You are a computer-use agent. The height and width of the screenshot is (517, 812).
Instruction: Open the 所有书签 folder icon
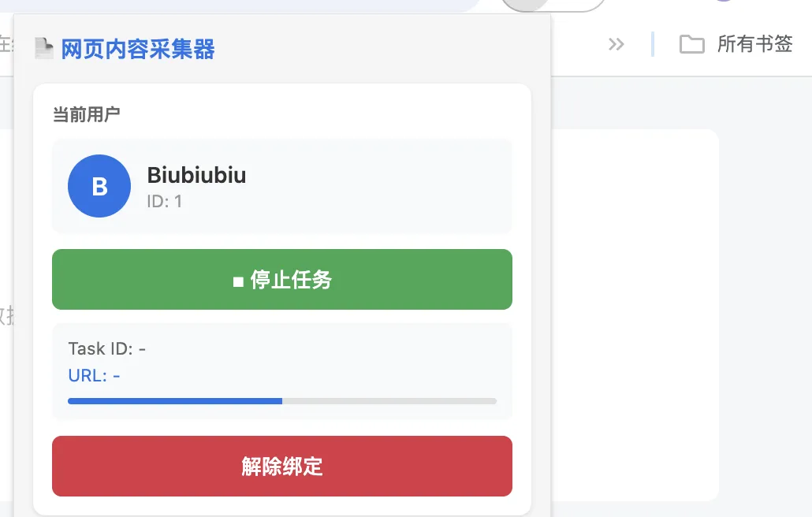[691, 44]
